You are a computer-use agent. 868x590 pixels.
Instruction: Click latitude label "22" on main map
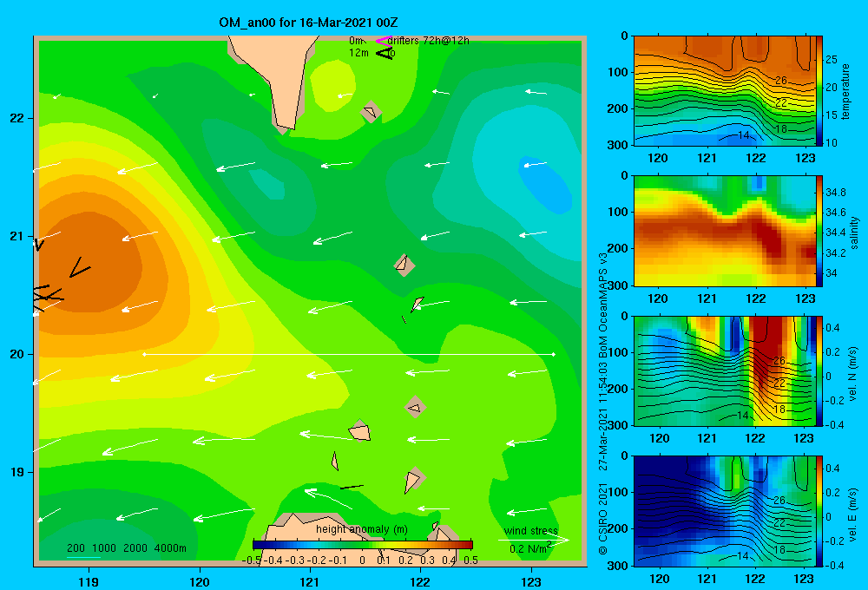(x=16, y=118)
